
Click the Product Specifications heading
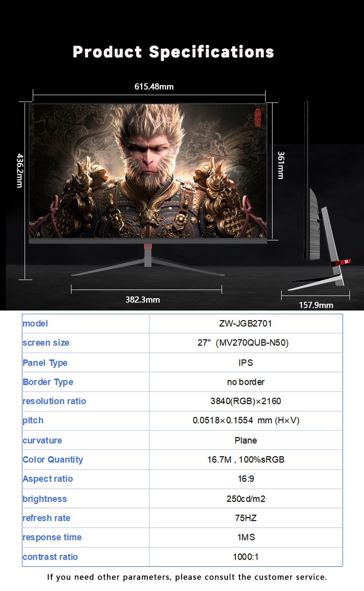click(173, 52)
